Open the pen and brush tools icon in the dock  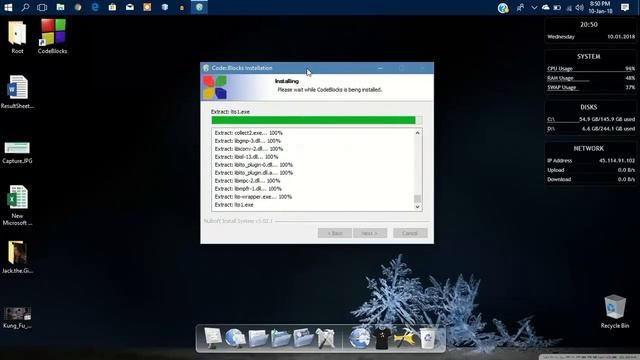(325, 338)
